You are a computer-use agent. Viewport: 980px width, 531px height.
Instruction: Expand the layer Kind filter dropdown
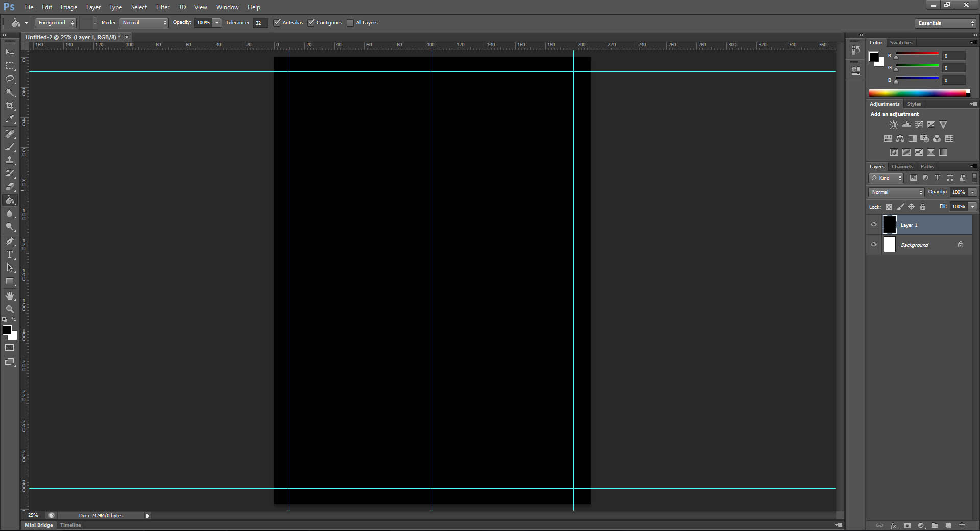pos(886,178)
